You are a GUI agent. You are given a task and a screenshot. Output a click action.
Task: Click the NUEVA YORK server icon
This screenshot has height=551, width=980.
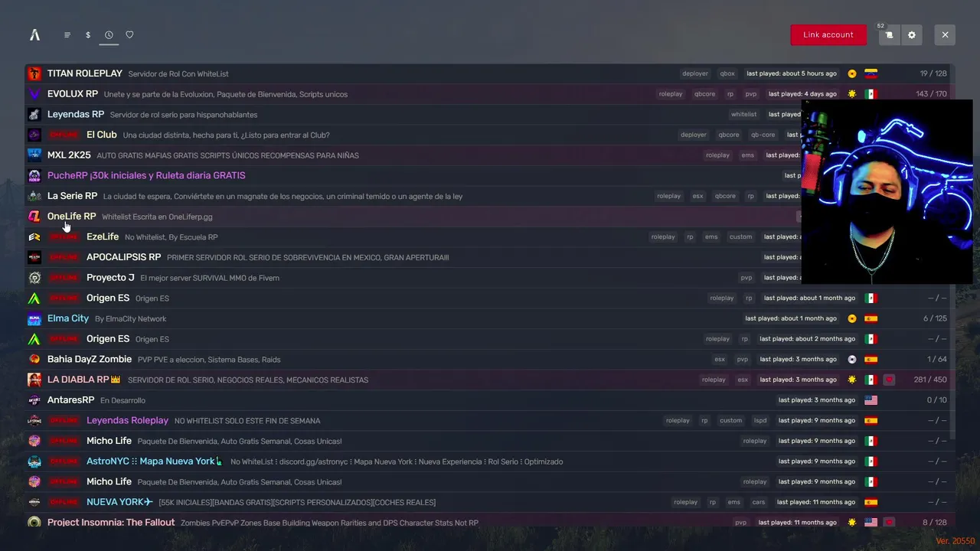tap(34, 502)
